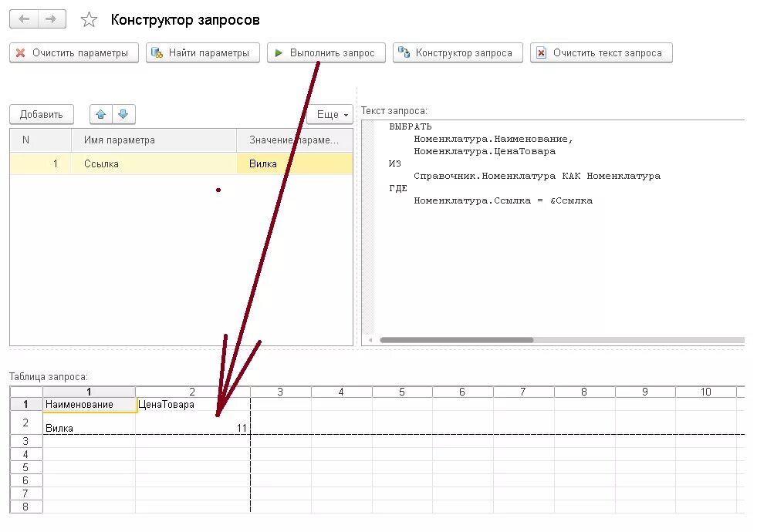
Task: Select result cell 'ЦенаТовара'
Action: [x=193, y=405]
